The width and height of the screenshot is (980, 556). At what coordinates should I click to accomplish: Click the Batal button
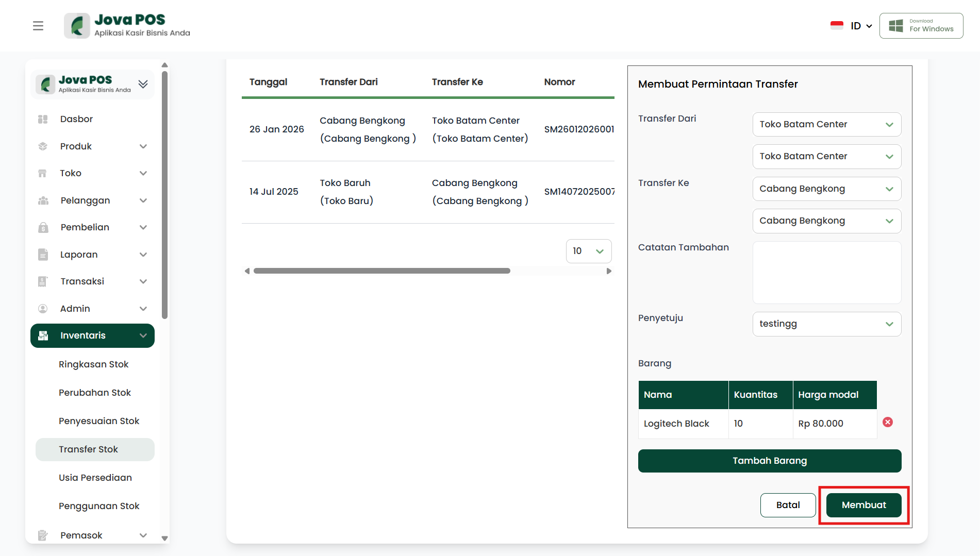pyautogui.click(x=788, y=505)
